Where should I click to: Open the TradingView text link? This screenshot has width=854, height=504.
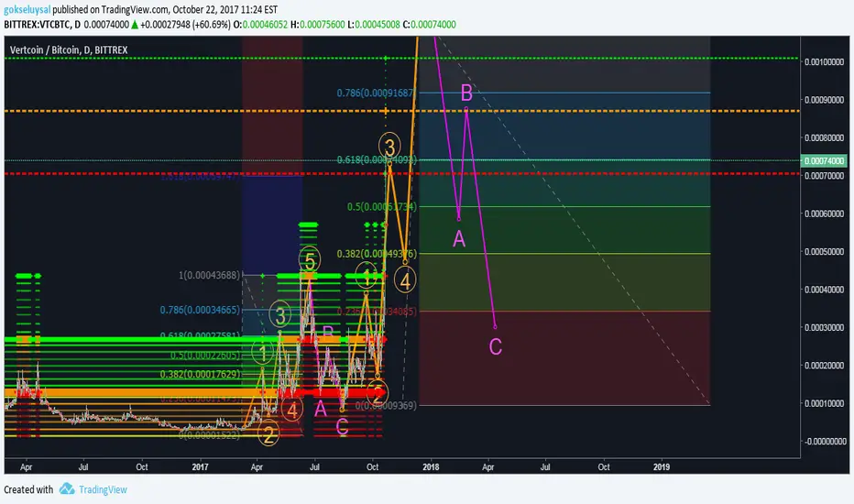pyautogui.click(x=103, y=489)
